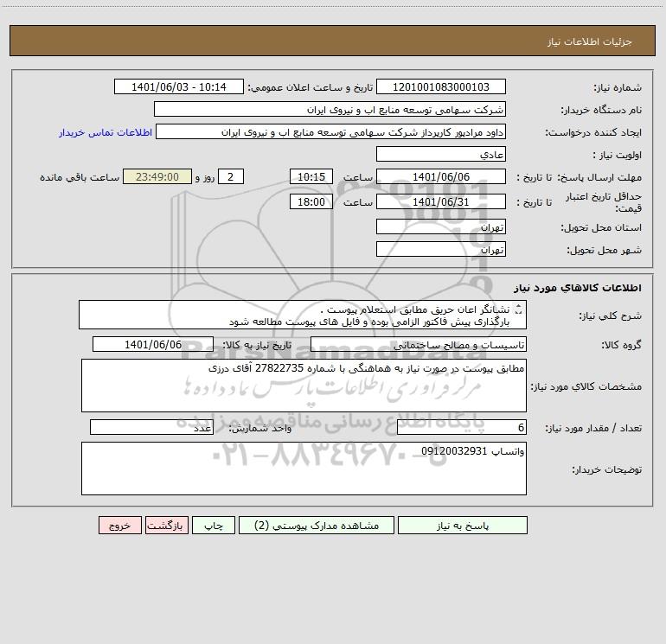666x644 pixels.
Task: Click the حداقل تاریخ اعتبار قیمت label
Action: [x=604, y=202]
